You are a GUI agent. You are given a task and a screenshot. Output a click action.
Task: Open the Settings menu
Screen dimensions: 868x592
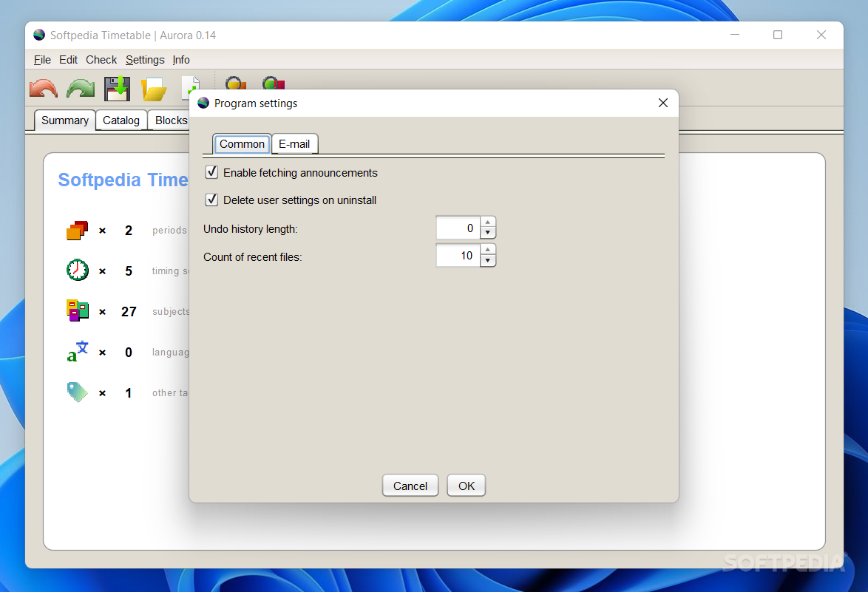coord(145,60)
